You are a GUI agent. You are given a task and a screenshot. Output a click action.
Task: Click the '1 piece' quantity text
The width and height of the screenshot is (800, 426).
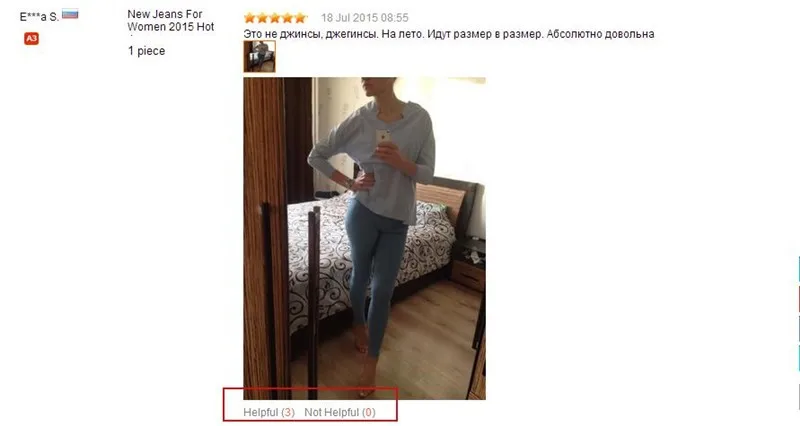[x=146, y=51]
